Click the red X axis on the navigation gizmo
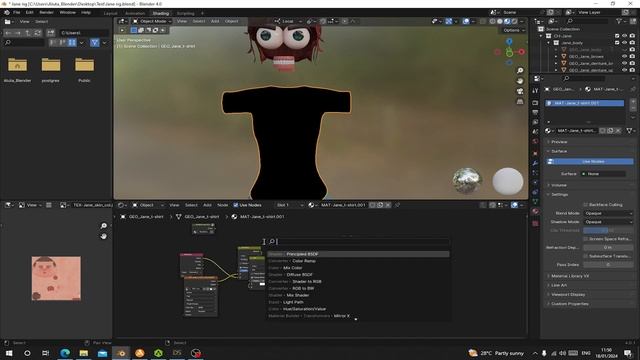 [x=522, y=52]
